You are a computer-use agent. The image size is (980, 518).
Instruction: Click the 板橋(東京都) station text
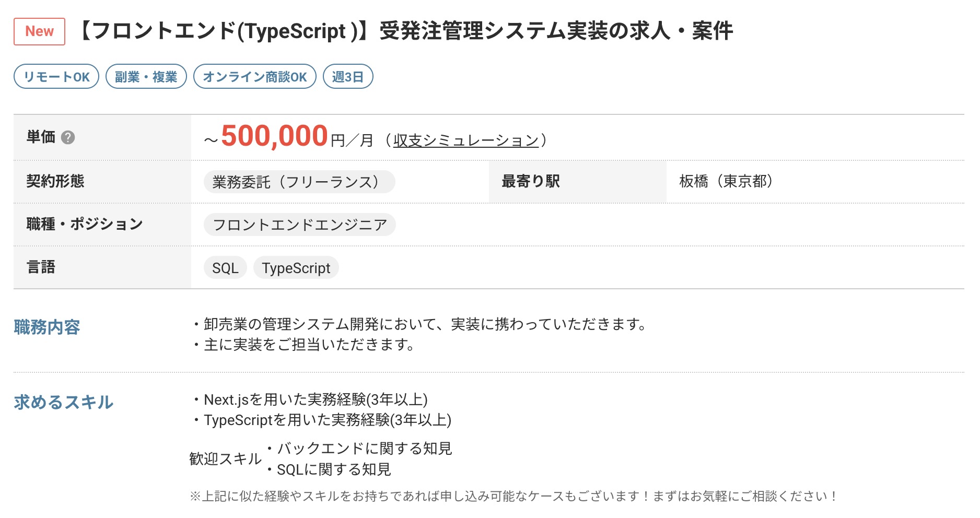726,181
